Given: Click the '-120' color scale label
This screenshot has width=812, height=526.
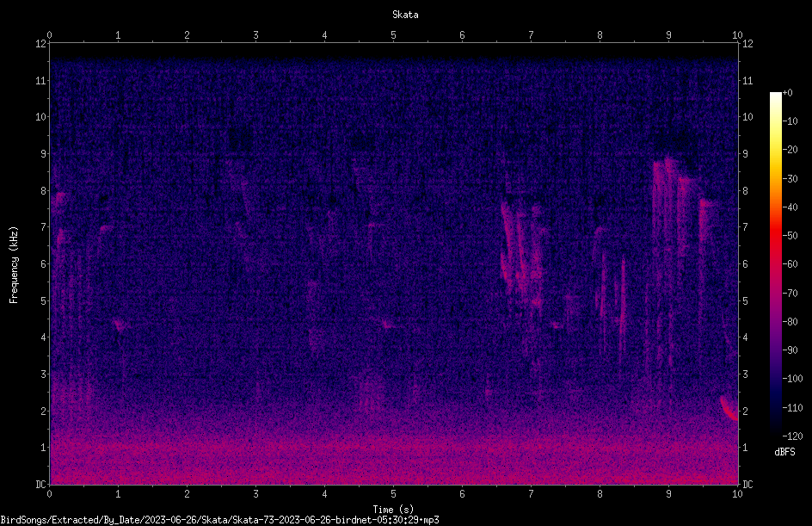Looking at the screenshot, I should 792,436.
